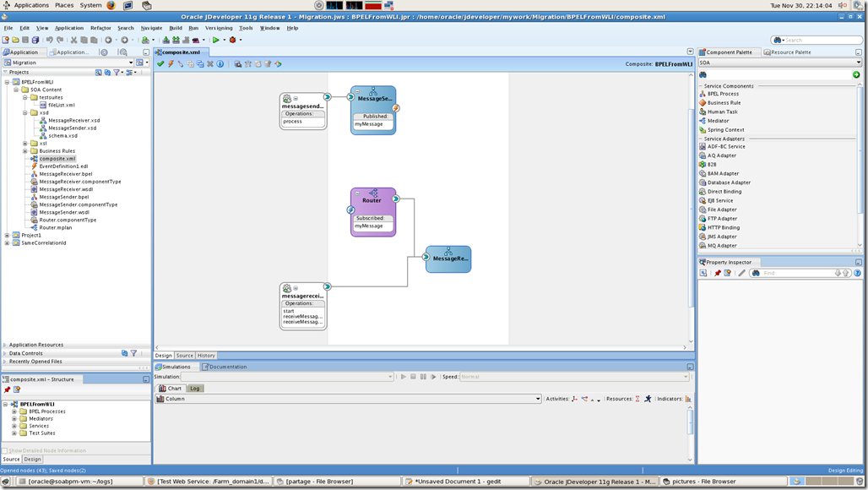Toggle Show Detailed Node Information checkbox
The image size is (868, 490).
pyautogui.click(x=4, y=450)
